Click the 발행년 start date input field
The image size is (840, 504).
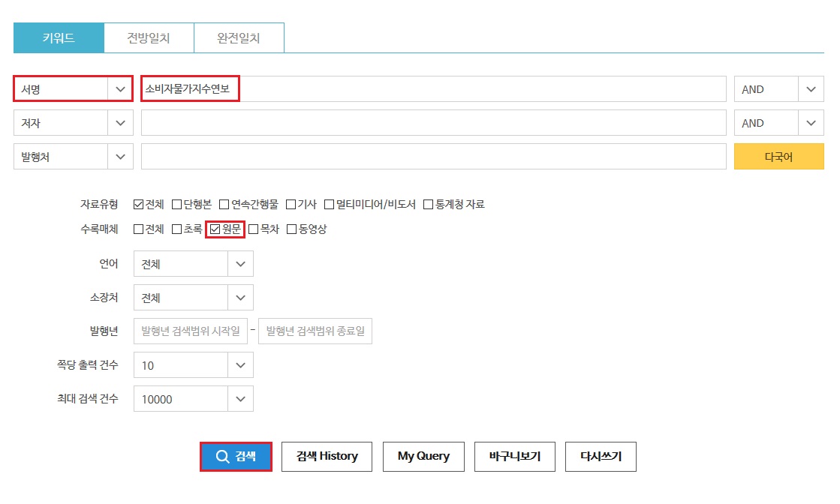tap(189, 331)
